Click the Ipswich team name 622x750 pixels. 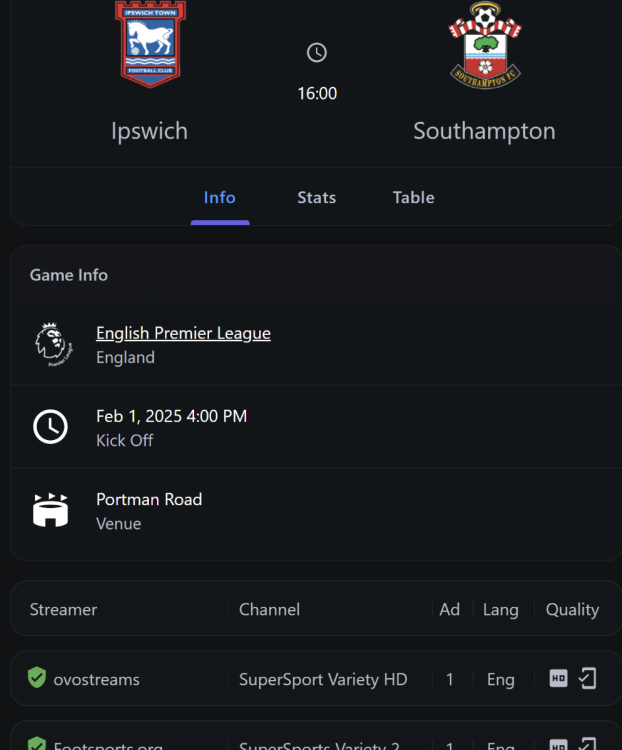[150, 131]
